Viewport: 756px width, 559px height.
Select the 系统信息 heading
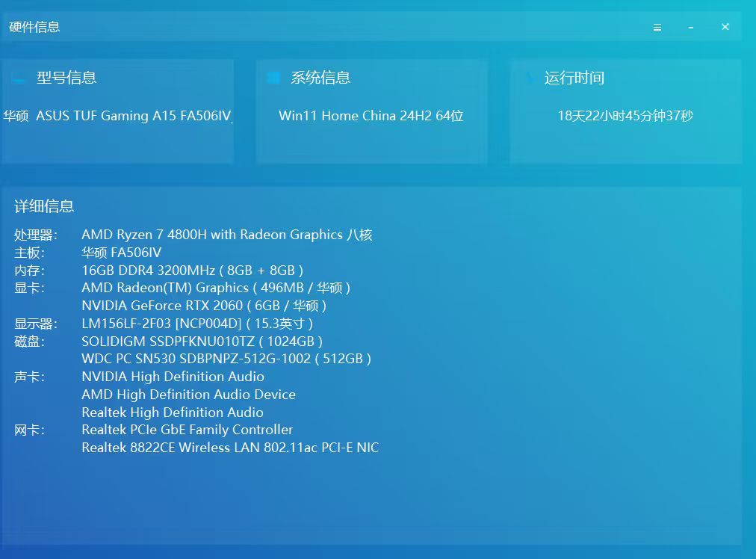pyautogui.click(x=320, y=78)
